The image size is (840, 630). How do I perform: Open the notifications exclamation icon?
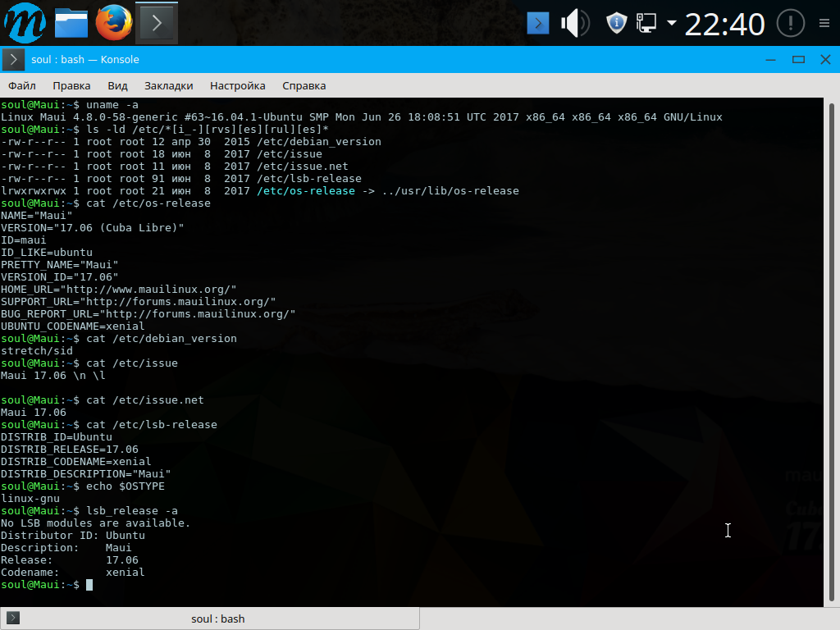[x=790, y=24]
